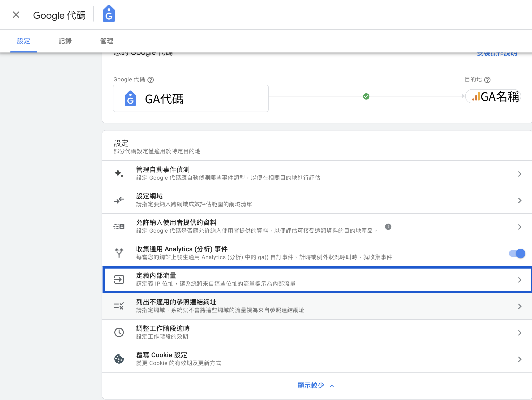532x400 pixels.
Task: Click help icon next to 目的地 label
Action: 487,80
